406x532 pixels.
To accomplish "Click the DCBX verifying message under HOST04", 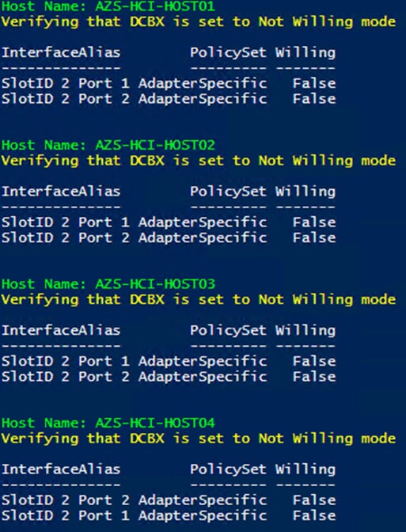I will 199,439.
